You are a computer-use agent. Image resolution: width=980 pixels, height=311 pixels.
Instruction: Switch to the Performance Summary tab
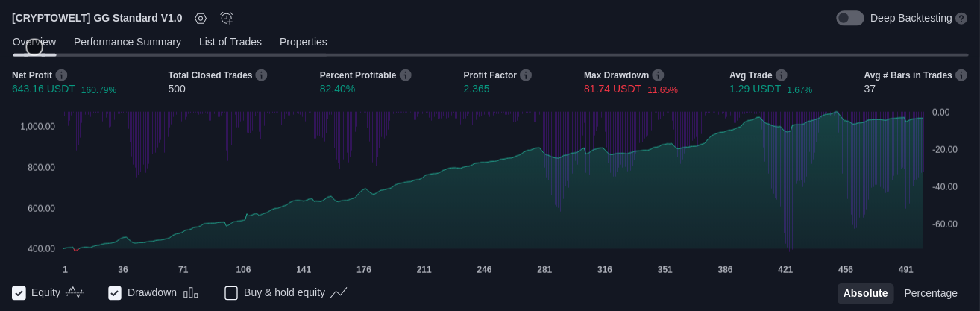click(x=128, y=42)
